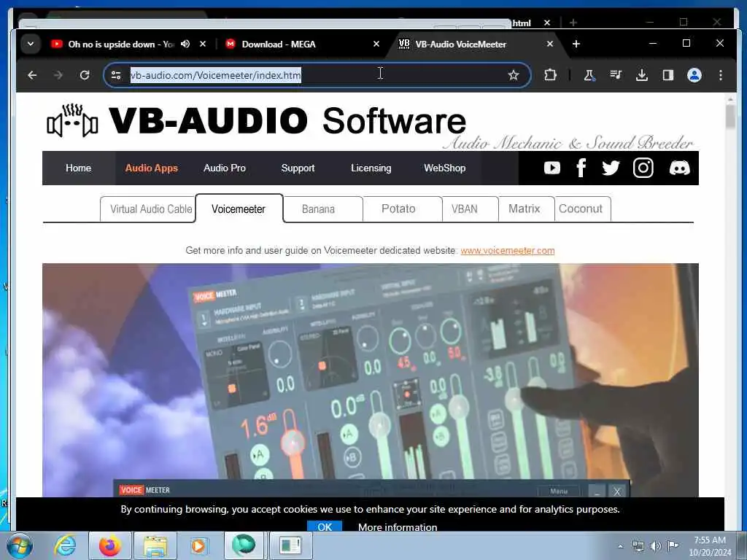Select the Virtual Audio Cable tab

[x=147, y=209]
